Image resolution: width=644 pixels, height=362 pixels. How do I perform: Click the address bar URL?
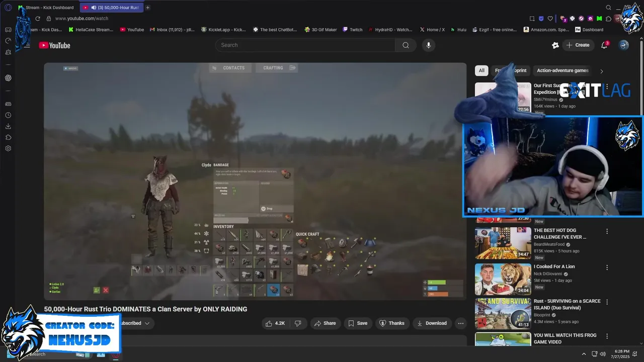coord(82,19)
